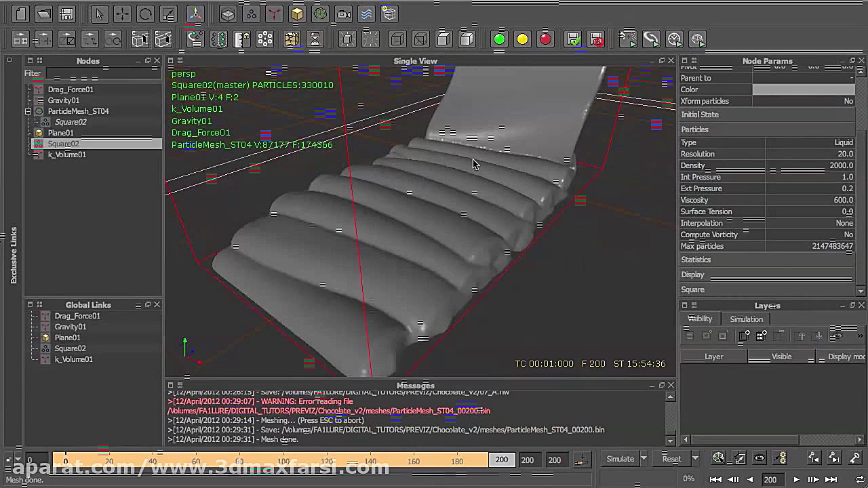Select the Scale tool in the toolbar
Viewport: 868px width, 488px height.
[167, 14]
